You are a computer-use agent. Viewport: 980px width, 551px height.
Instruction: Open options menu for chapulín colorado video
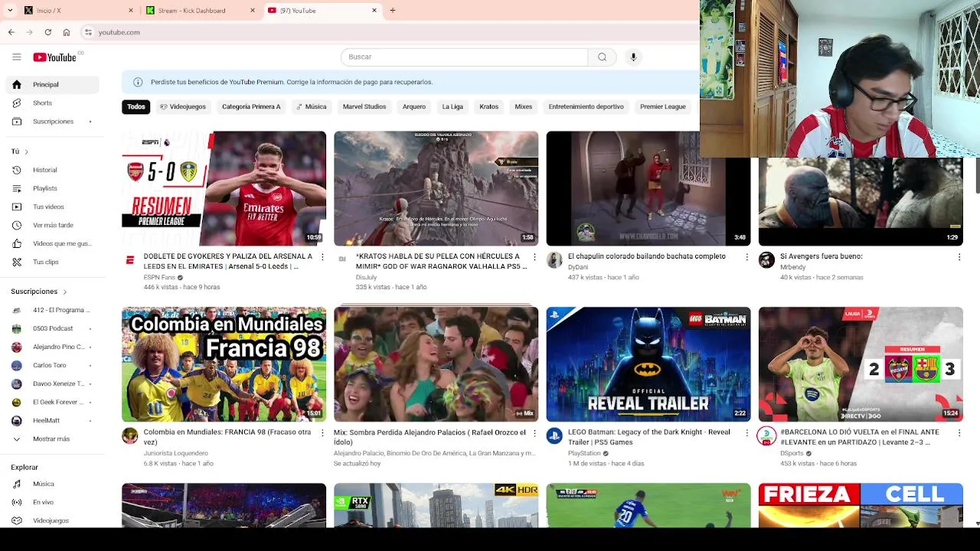click(746, 257)
